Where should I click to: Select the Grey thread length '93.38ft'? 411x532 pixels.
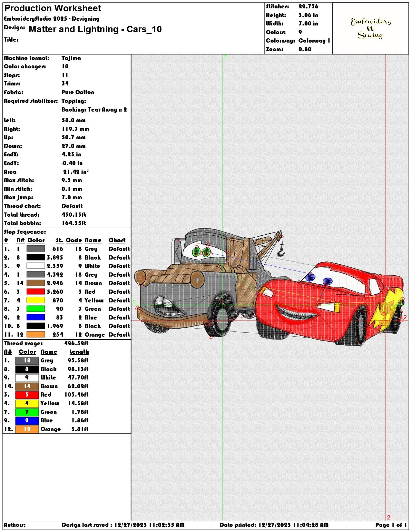(78, 360)
